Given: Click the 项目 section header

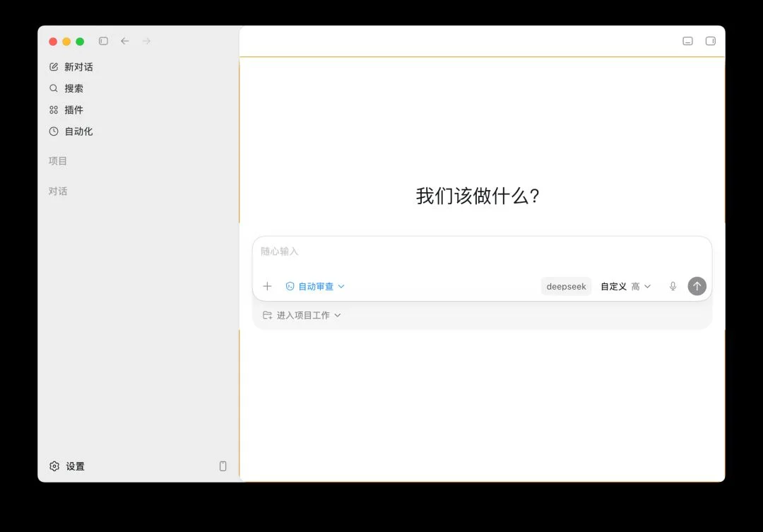Looking at the screenshot, I should click(57, 160).
